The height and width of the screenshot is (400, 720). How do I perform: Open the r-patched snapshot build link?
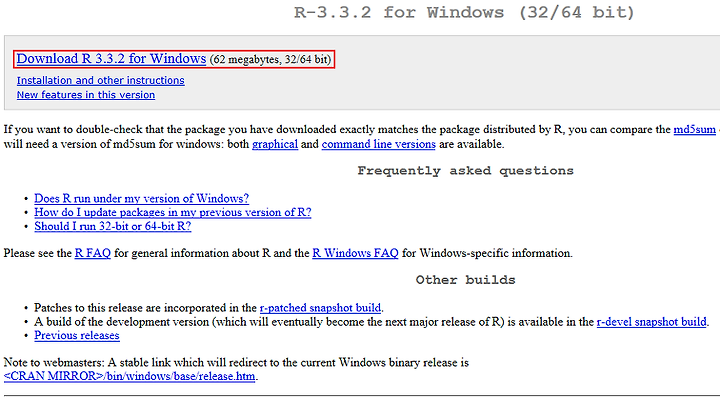tap(320, 308)
